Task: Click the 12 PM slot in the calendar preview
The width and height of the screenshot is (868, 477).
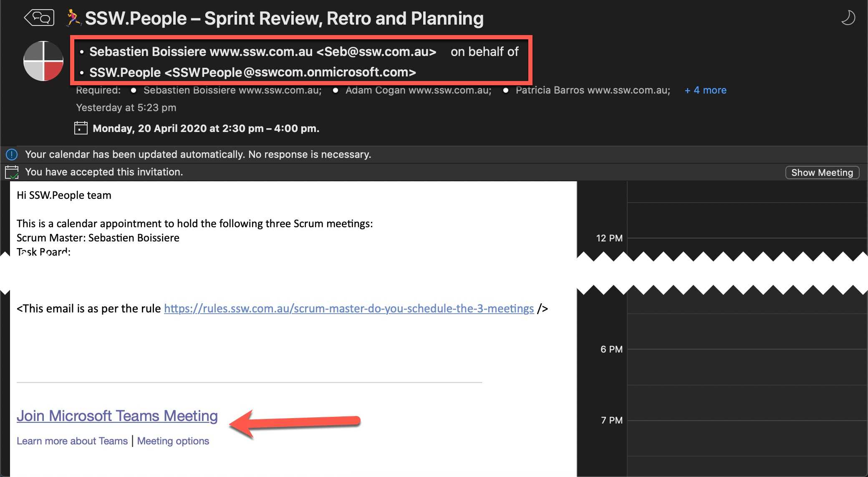Action: pos(747,245)
